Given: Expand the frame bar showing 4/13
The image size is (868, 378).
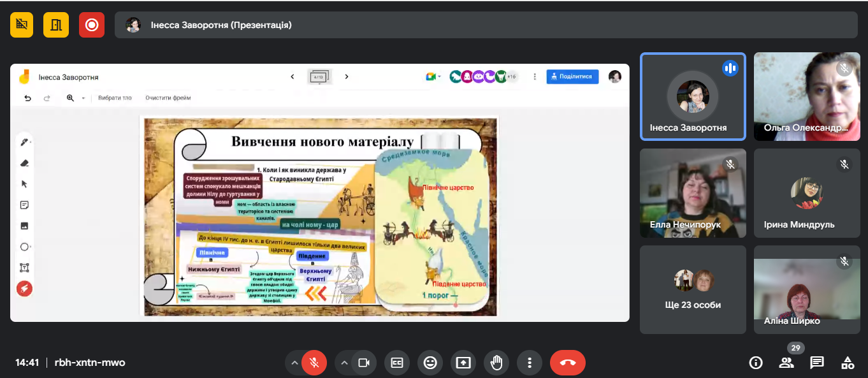Looking at the screenshot, I should tap(319, 77).
